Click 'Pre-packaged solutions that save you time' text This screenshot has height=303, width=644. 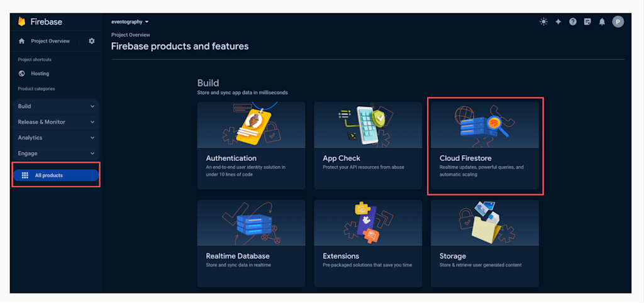[x=367, y=265]
